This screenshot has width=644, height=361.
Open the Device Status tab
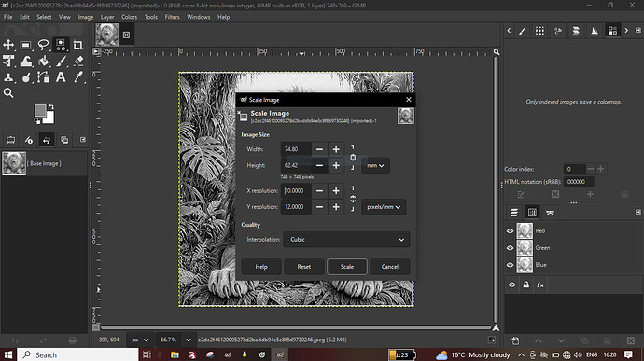[x=29, y=140]
